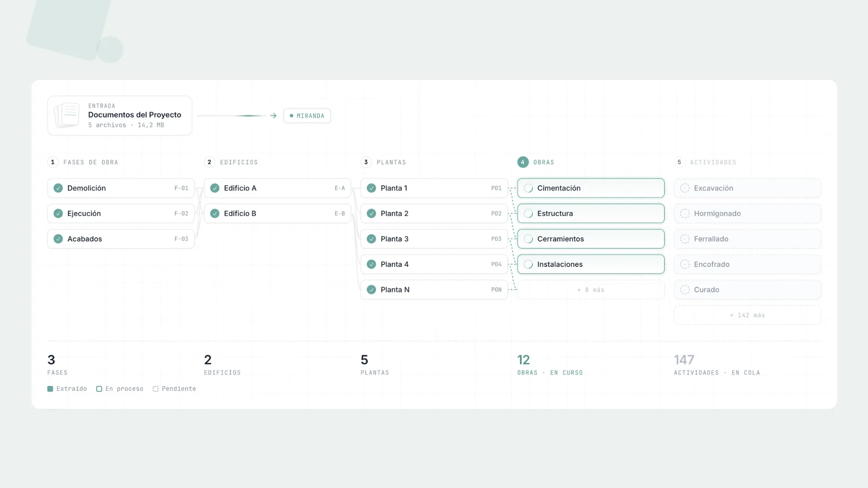Click the check icon on Edificio B
Screen dimensions: 868x488
pyautogui.click(x=215, y=213)
